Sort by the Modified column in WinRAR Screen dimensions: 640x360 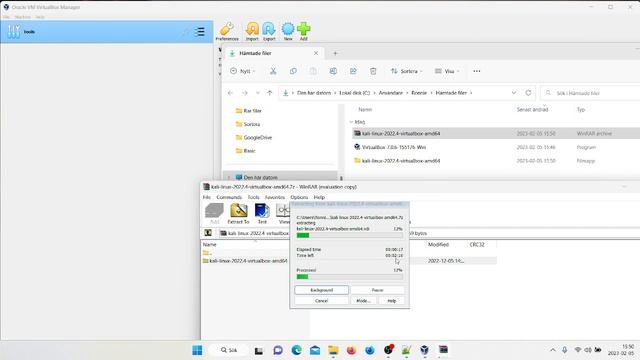(x=438, y=244)
